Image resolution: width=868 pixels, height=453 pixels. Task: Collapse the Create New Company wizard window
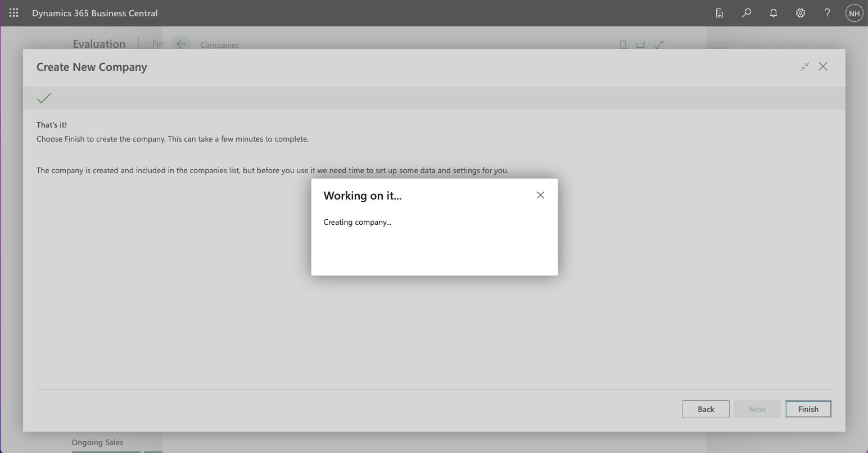coord(805,66)
